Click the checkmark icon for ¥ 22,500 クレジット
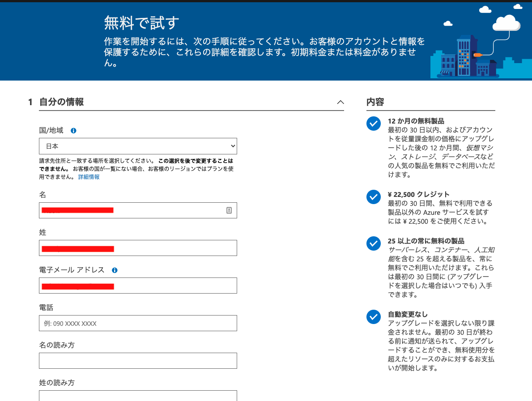 [x=373, y=197]
